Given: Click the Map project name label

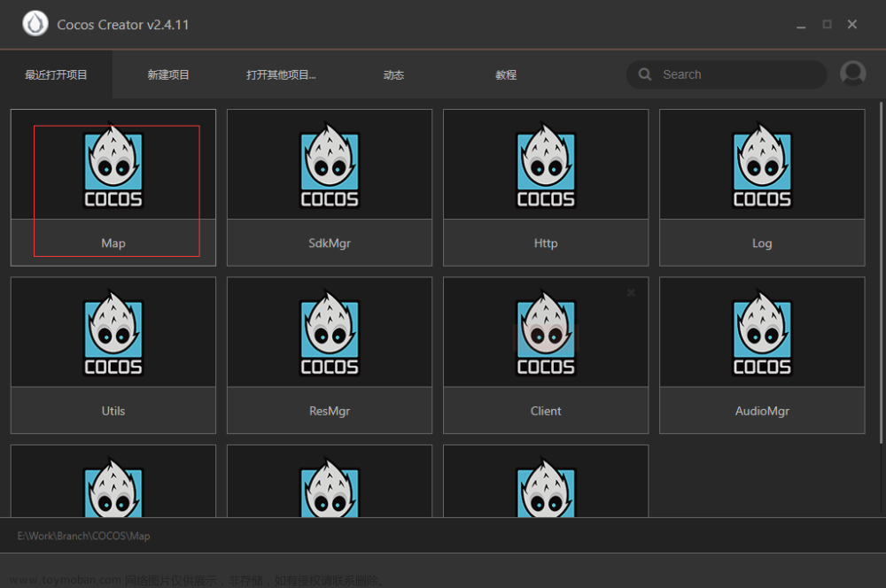Looking at the screenshot, I should tap(113, 243).
